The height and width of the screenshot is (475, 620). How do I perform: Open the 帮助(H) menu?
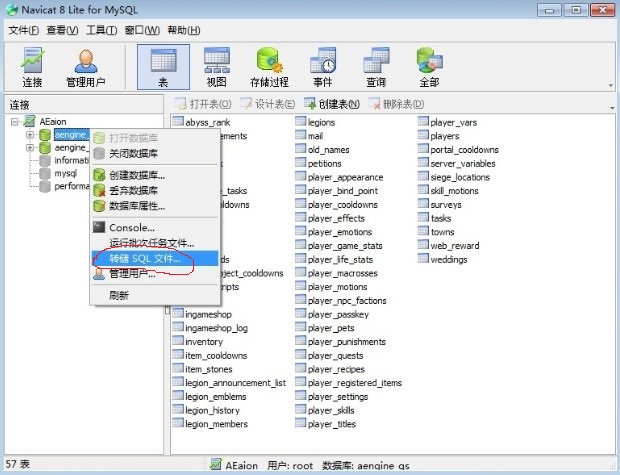[183, 30]
